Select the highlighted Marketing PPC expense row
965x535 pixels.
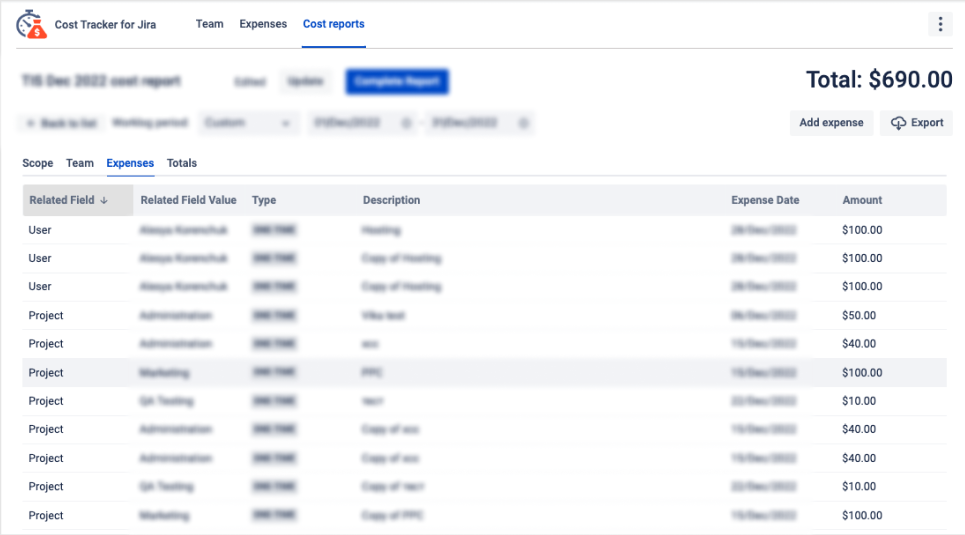(x=484, y=372)
